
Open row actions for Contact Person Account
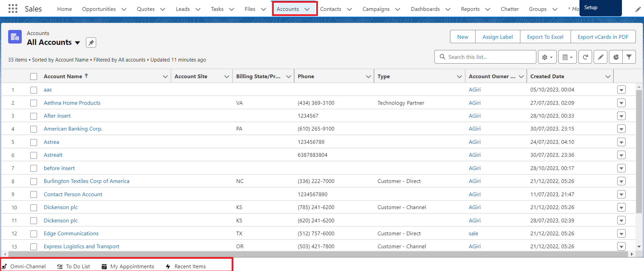coord(621,194)
